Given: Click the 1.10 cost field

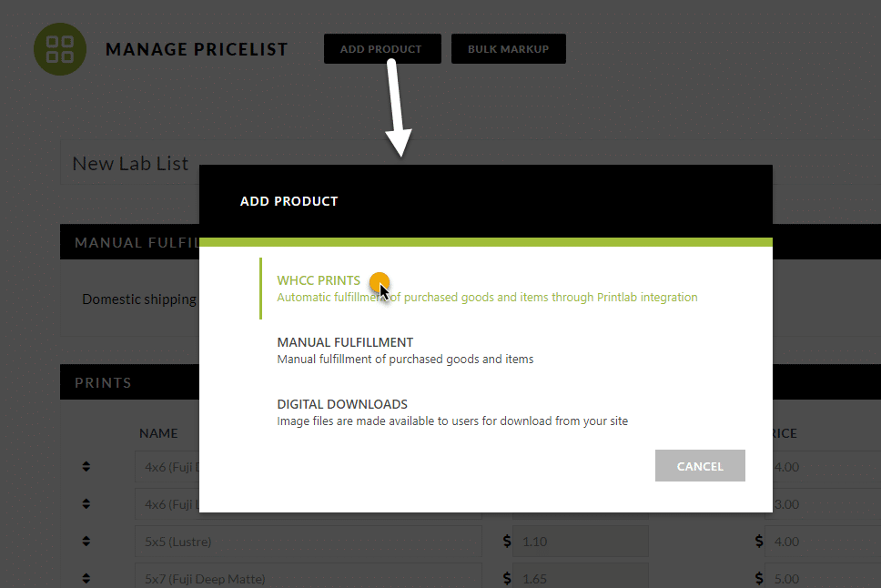Looking at the screenshot, I should coord(581,542).
